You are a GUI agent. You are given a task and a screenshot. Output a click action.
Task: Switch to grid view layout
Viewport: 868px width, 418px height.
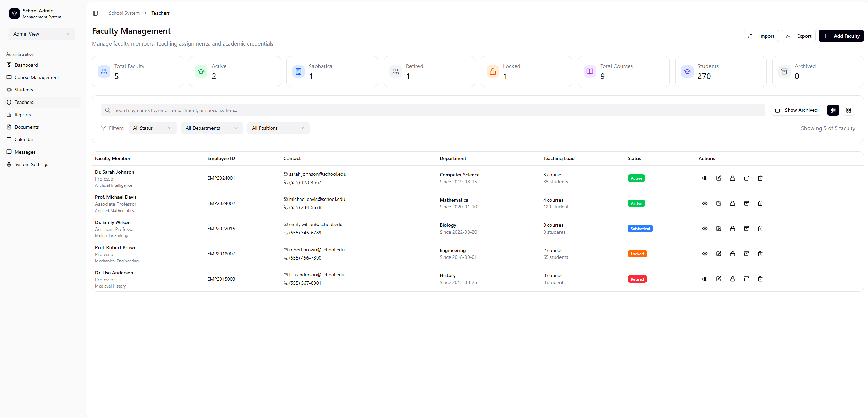849,110
